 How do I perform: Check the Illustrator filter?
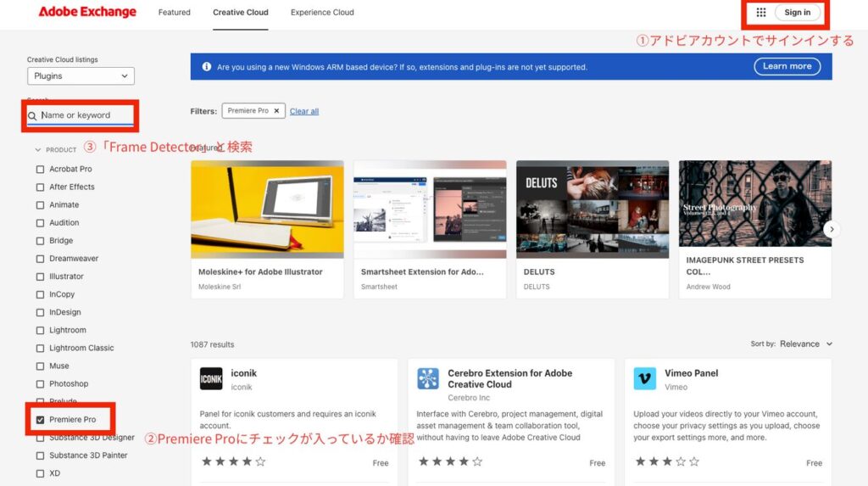pyautogui.click(x=40, y=277)
